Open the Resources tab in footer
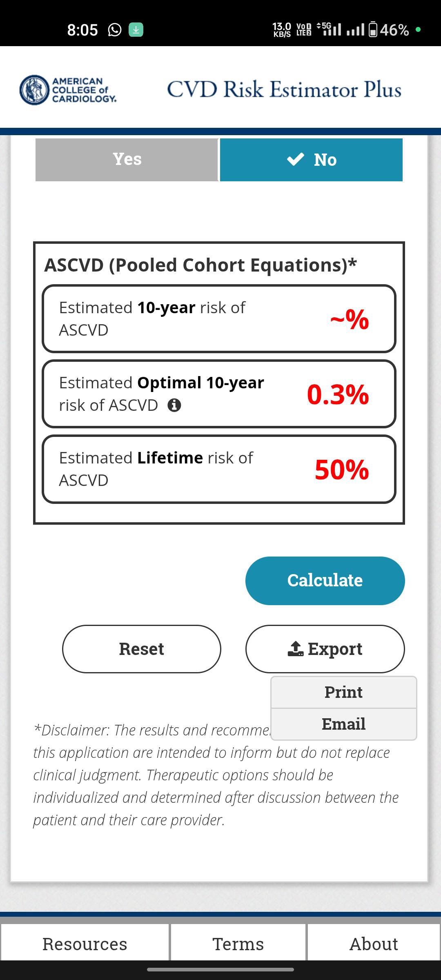 pos(85,944)
